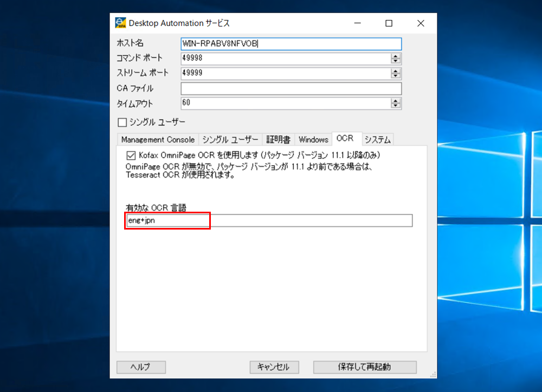Uncheck Kofax OmniPage OCR を使用します checkbox

point(131,155)
